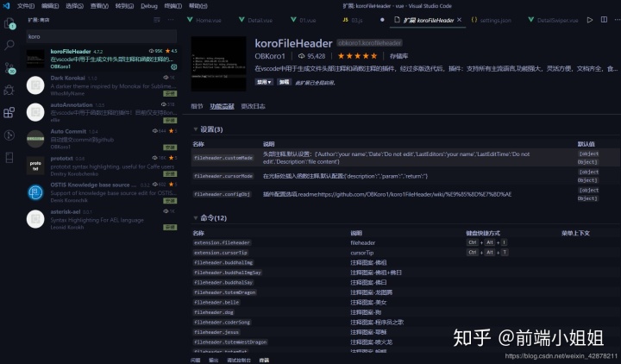Image resolution: width=621 pixels, height=364 pixels.
Task: Open the Source Control view icon
Action: pyautogui.click(x=9, y=68)
